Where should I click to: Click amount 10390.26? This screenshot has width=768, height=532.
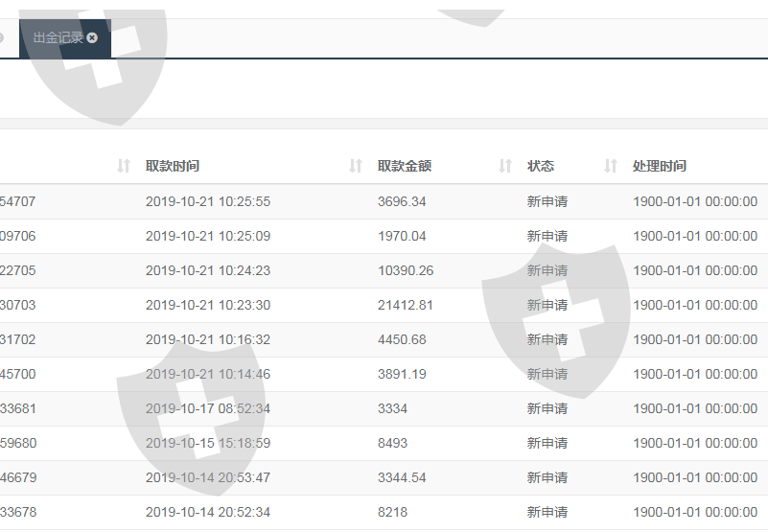406,270
